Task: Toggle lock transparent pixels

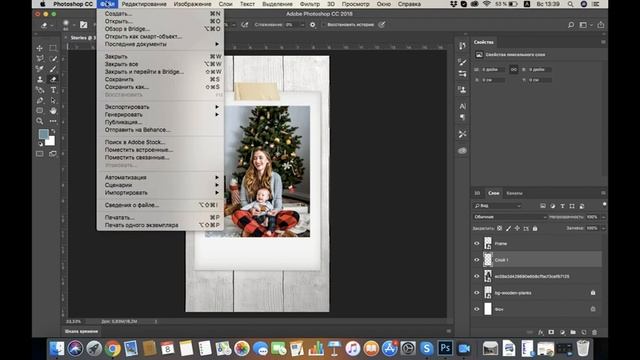Action: [500, 229]
